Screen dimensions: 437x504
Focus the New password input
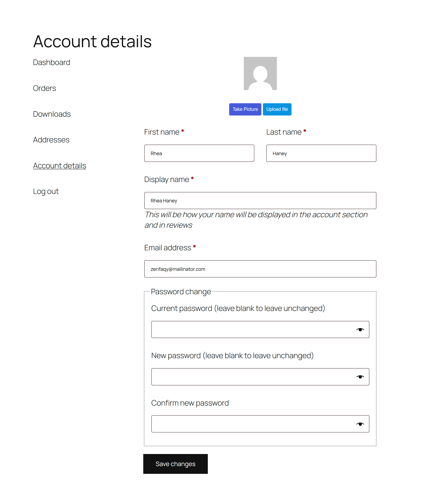(x=260, y=377)
